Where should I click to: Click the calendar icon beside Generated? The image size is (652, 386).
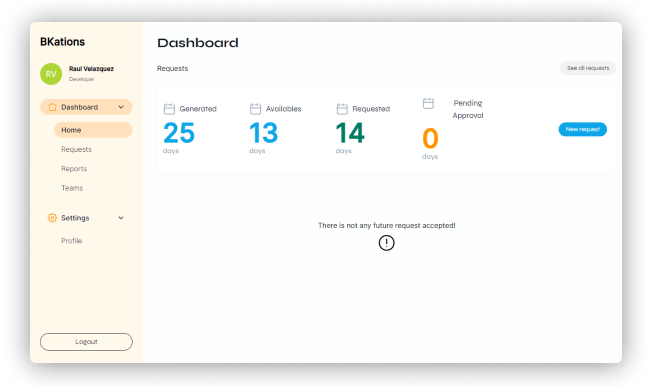(169, 109)
